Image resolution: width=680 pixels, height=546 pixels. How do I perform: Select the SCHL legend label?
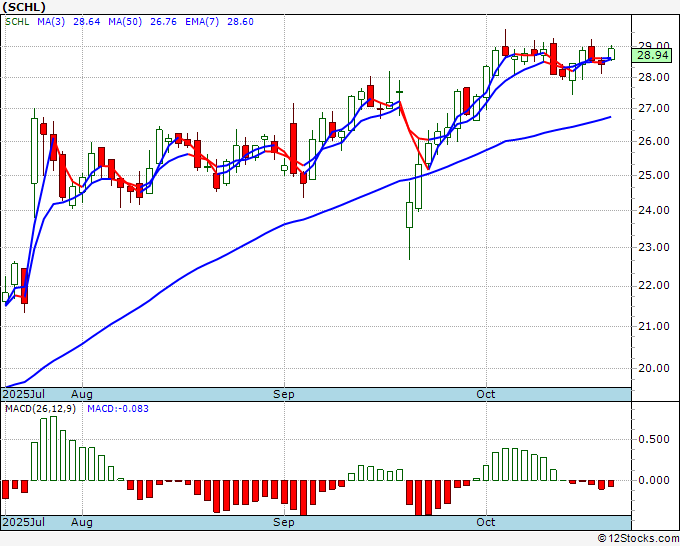pyautogui.click(x=17, y=22)
